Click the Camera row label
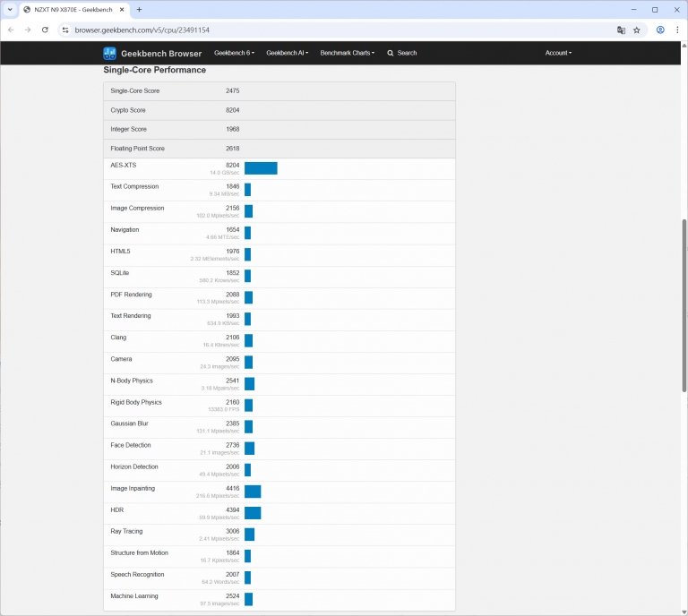Viewport: 688px width, 616px height. (x=121, y=359)
